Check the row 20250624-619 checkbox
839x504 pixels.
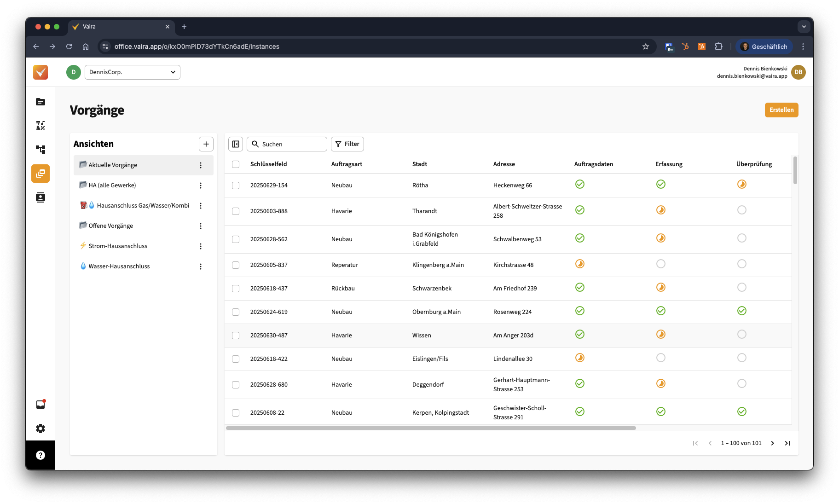(236, 312)
